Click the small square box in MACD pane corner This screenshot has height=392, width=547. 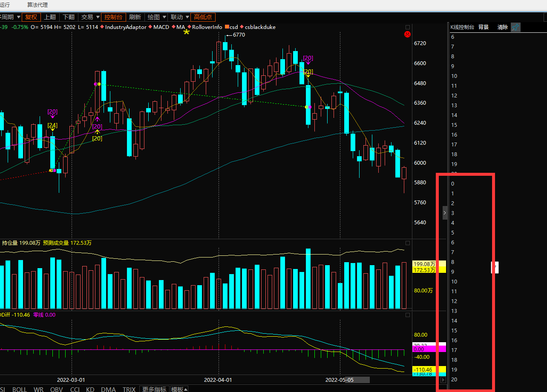(x=407, y=315)
